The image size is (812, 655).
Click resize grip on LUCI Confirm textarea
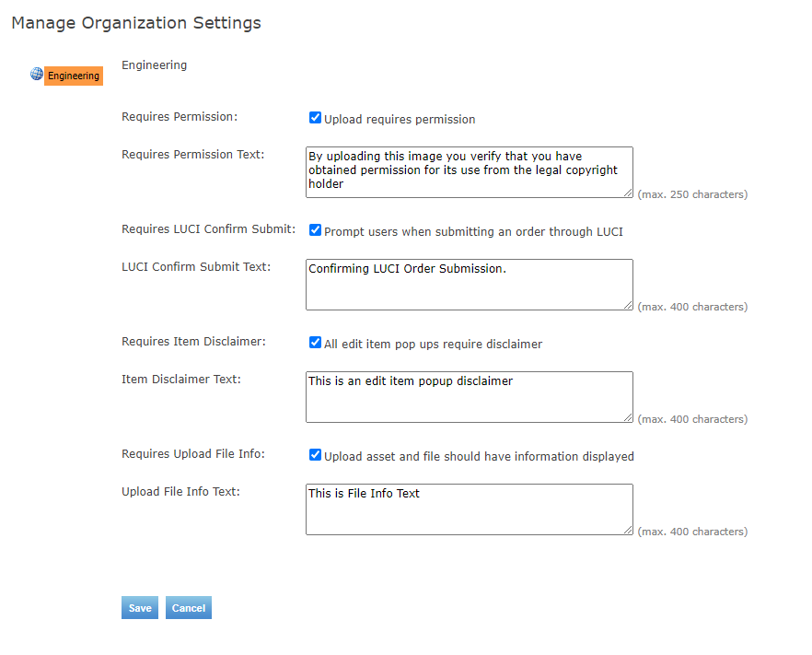click(x=628, y=305)
